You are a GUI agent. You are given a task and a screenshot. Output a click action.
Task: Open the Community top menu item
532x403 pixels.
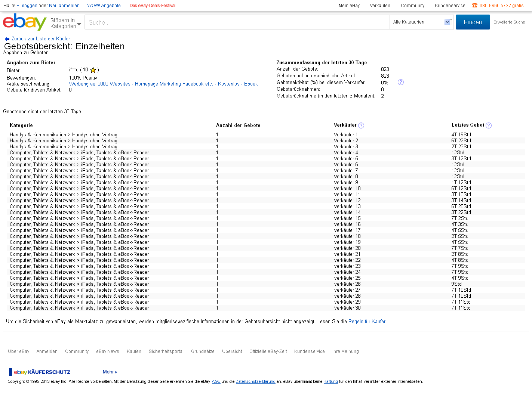click(x=413, y=6)
